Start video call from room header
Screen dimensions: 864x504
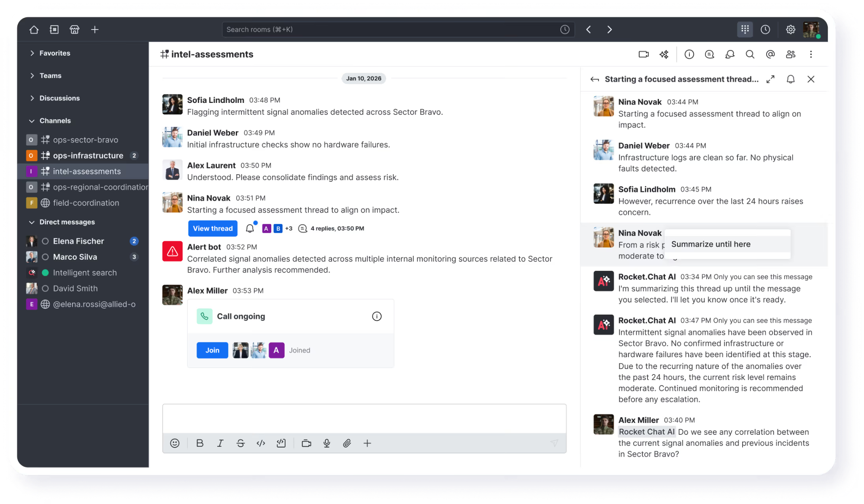pos(643,54)
